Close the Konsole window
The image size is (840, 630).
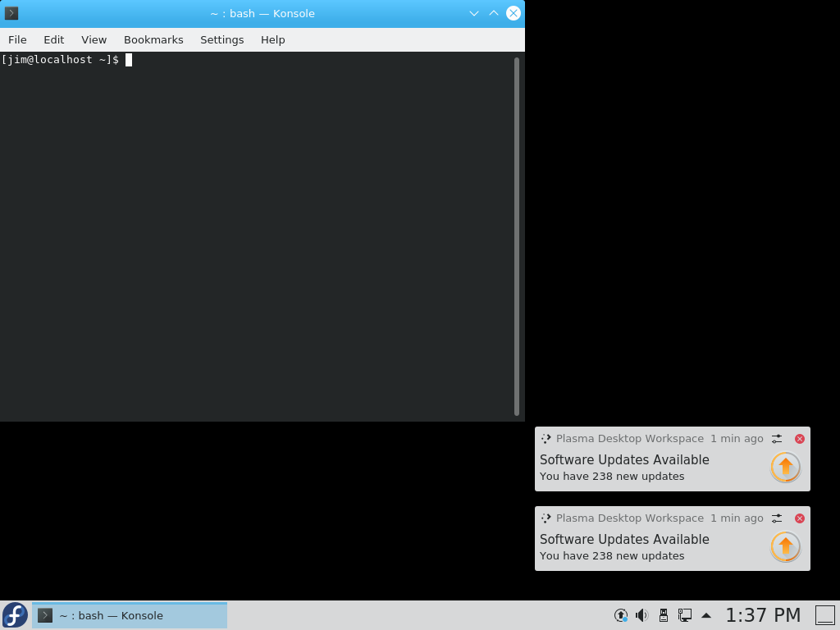pos(514,13)
